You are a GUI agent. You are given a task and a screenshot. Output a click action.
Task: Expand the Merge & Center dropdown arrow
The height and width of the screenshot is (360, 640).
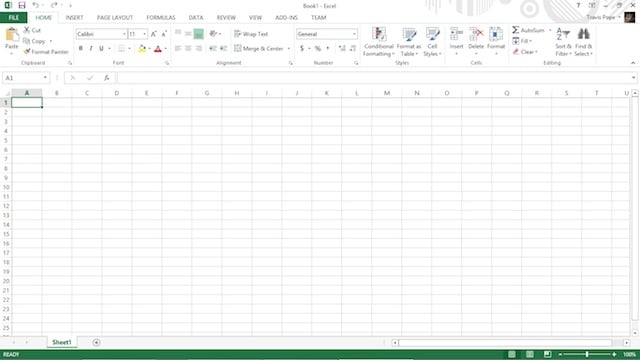(x=289, y=49)
